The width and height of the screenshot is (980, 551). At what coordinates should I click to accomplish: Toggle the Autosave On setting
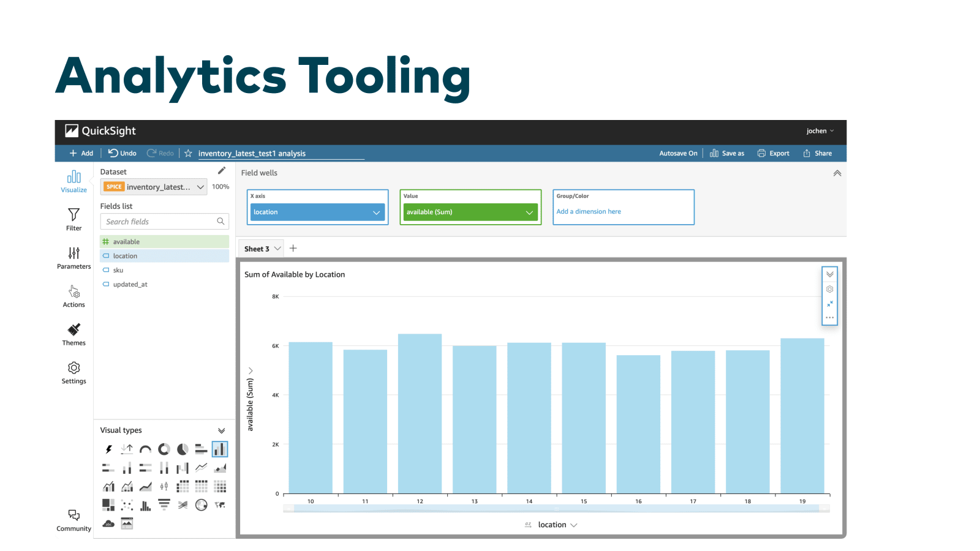[x=678, y=153]
